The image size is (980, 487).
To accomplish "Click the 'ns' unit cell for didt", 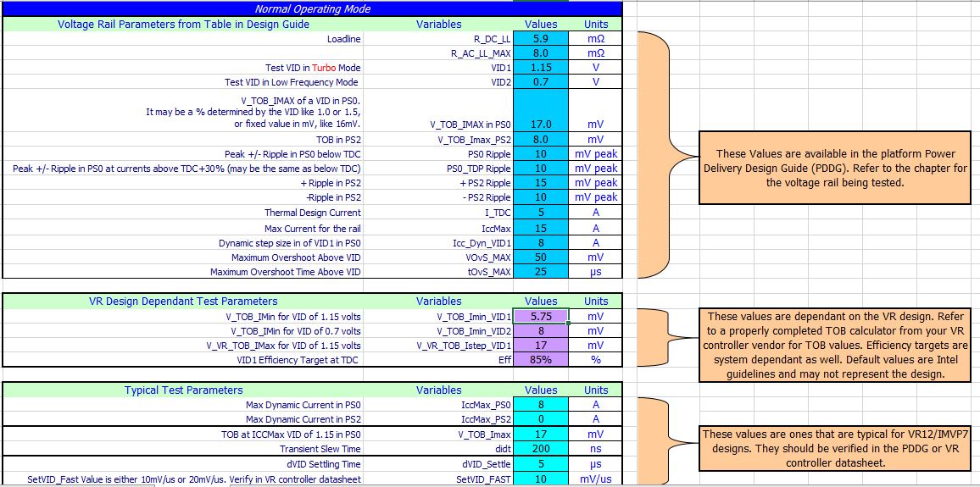I will [596, 449].
